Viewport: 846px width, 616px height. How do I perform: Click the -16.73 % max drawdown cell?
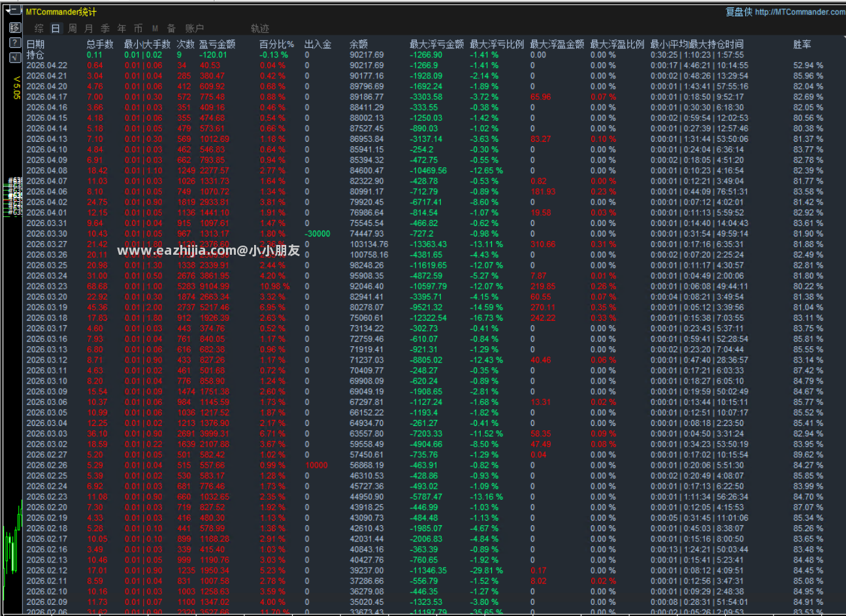(486, 317)
